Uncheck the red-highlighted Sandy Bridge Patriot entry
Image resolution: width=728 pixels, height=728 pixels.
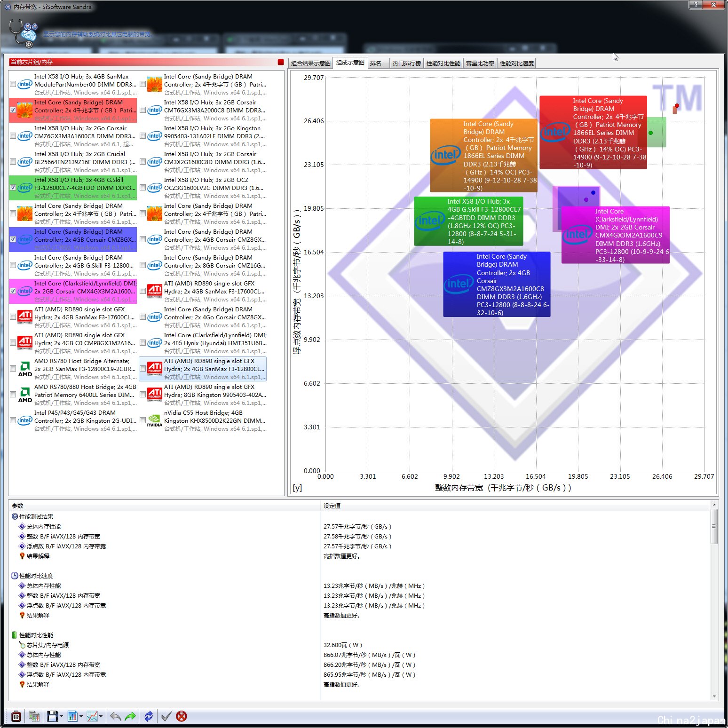(x=13, y=110)
